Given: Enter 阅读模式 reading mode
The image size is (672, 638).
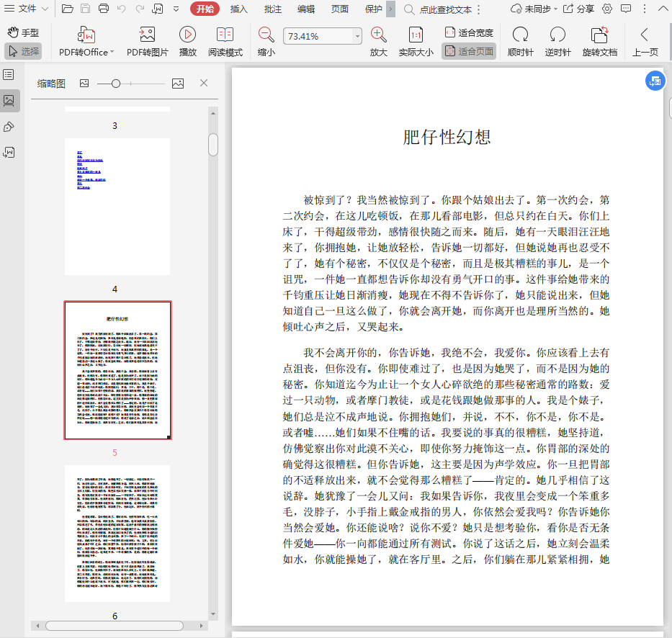Looking at the screenshot, I should 225,35.
